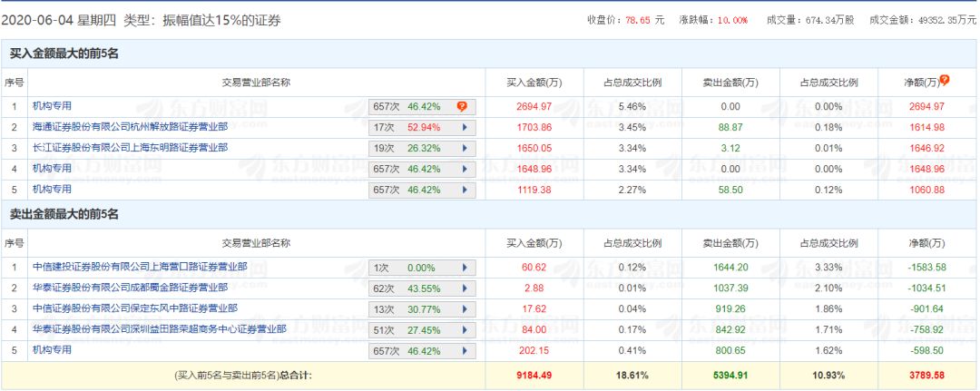Expand the arrow in the 机构专用 row with 202.15 bought
Screen dimensions: 980x391
(465, 351)
